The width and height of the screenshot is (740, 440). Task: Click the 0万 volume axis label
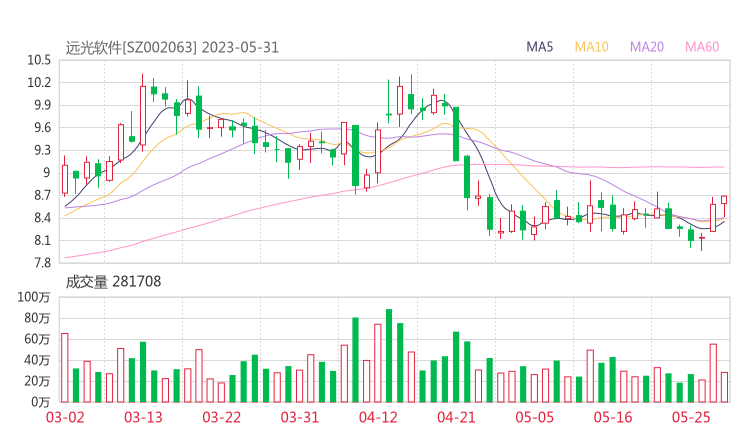pyautogui.click(x=40, y=402)
